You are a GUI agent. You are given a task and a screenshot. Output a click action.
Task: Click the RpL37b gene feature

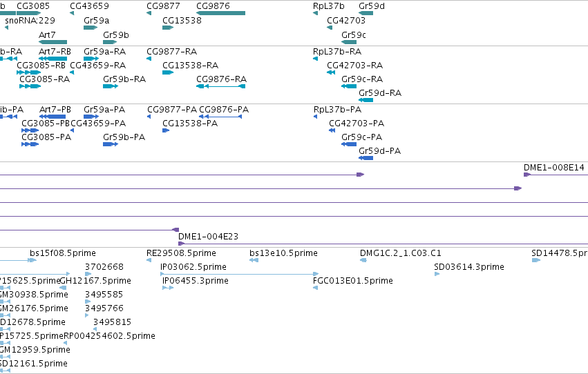(315, 13)
